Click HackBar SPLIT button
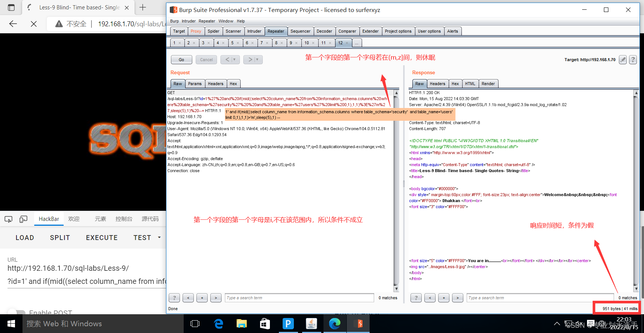 (60, 238)
